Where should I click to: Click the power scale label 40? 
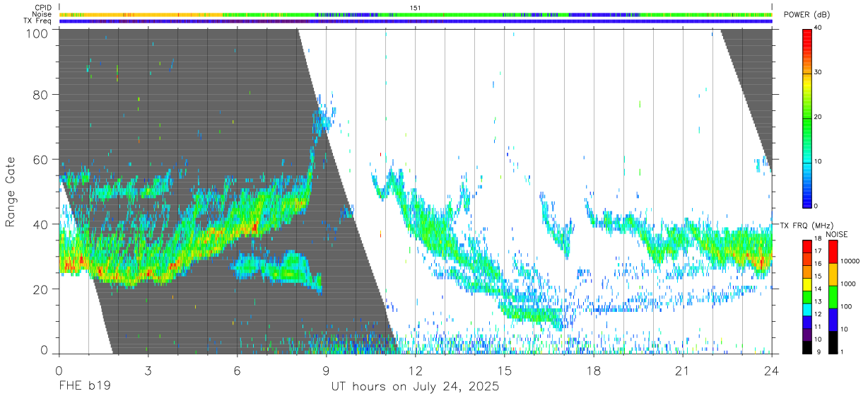coord(818,28)
